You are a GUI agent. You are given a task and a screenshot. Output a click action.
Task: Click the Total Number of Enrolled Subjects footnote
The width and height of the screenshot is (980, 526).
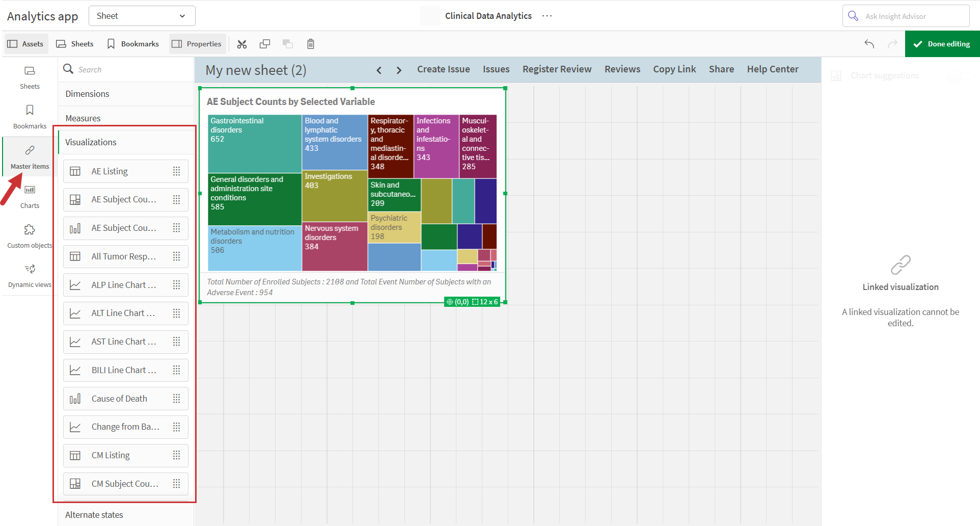349,287
